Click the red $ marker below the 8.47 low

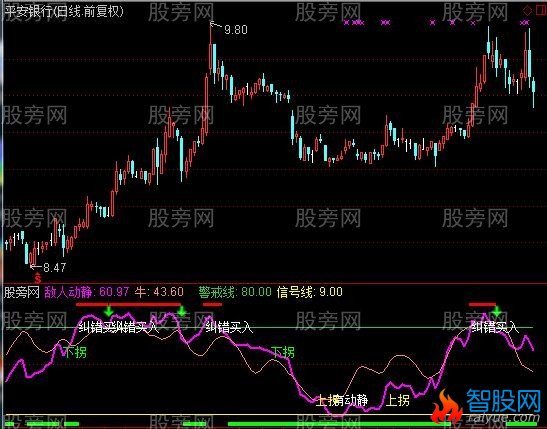click(x=37, y=278)
